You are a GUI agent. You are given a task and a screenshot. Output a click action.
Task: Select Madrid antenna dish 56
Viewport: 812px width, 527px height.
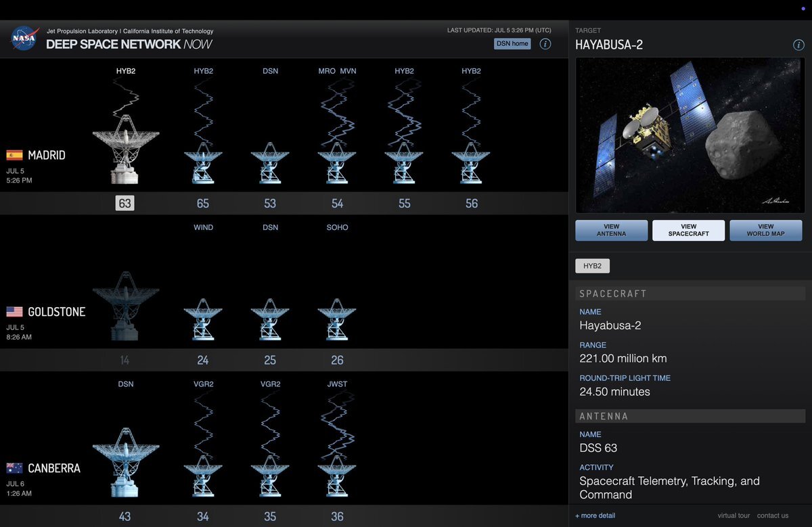[x=471, y=163]
